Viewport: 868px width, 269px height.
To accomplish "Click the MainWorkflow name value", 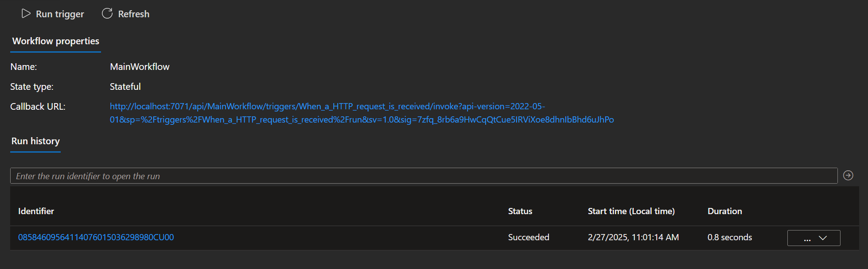I will 140,67.
